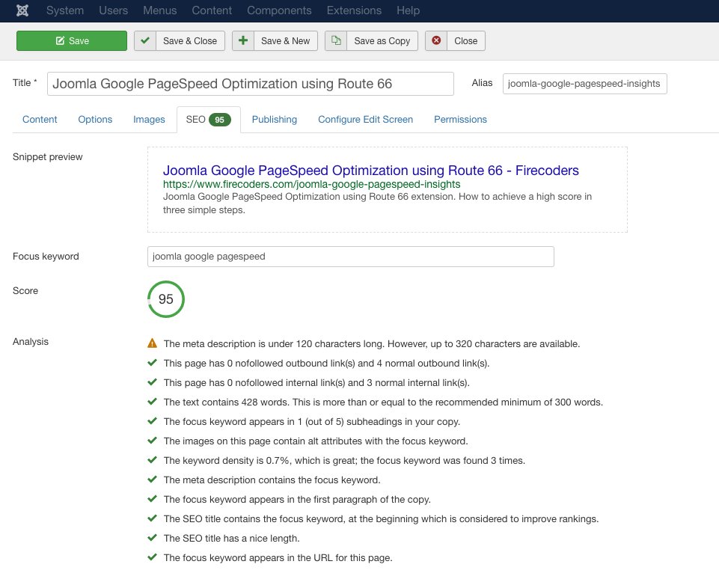Click the checkmark beside 428 words line
The image size is (719, 588).
point(152,401)
